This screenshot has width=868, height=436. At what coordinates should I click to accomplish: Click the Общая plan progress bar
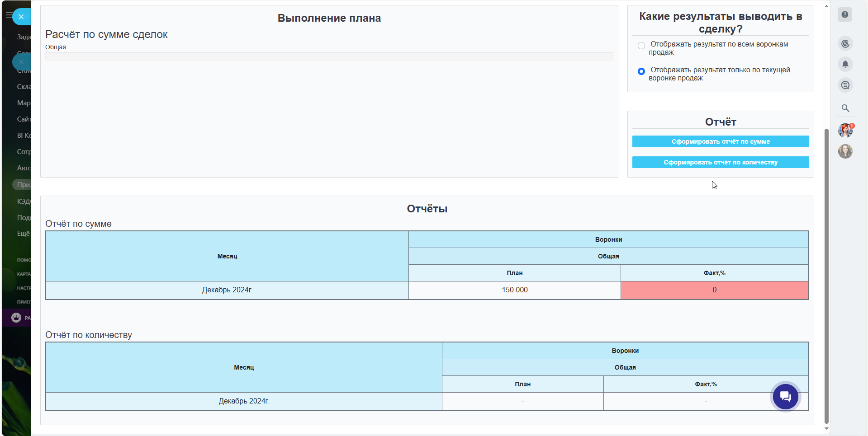click(x=329, y=56)
